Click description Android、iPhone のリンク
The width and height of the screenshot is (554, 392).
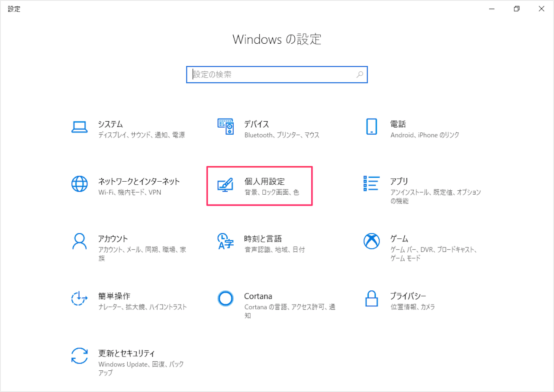pyautogui.click(x=425, y=135)
